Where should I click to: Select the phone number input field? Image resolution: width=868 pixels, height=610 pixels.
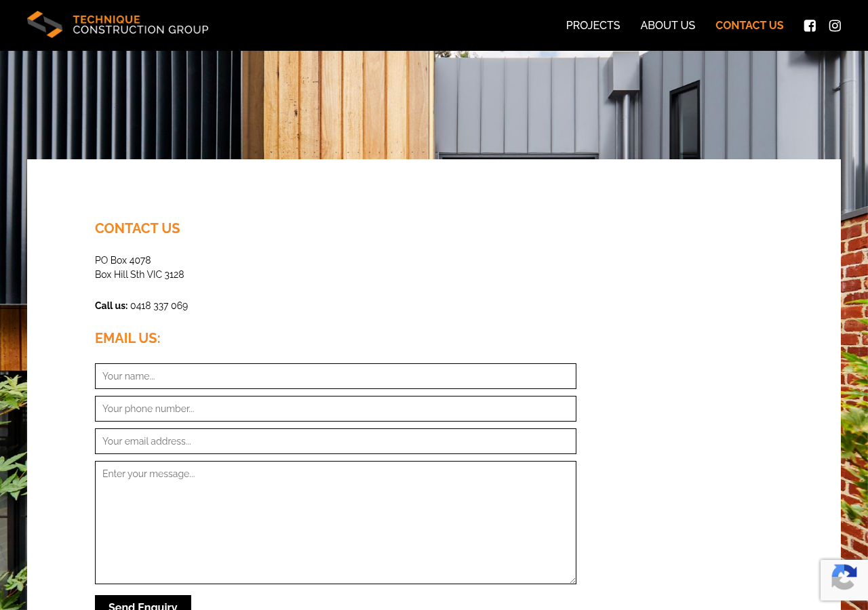click(x=335, y=408)
